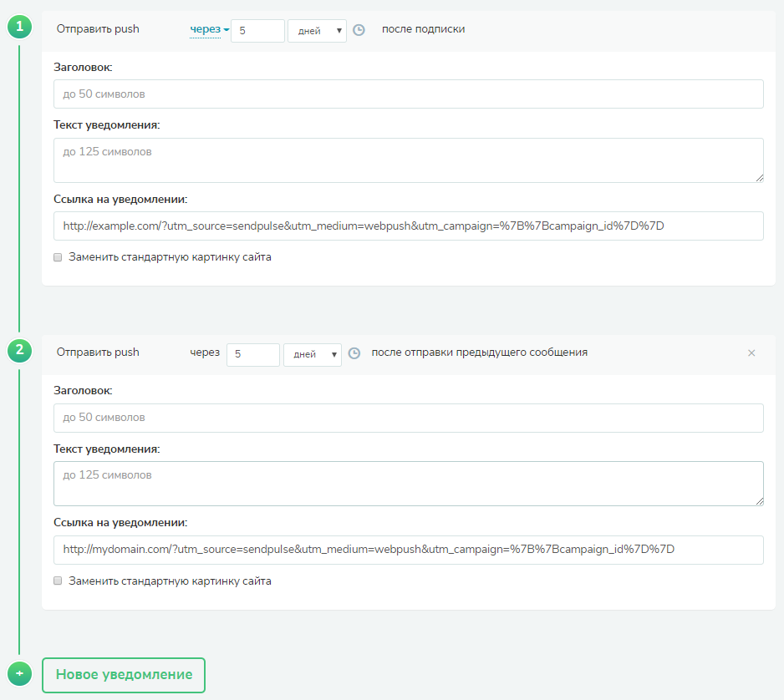Remove notification 2 with the X icon
The height and width of the screenshot is (700, 784).
click(x=751, y=353)
